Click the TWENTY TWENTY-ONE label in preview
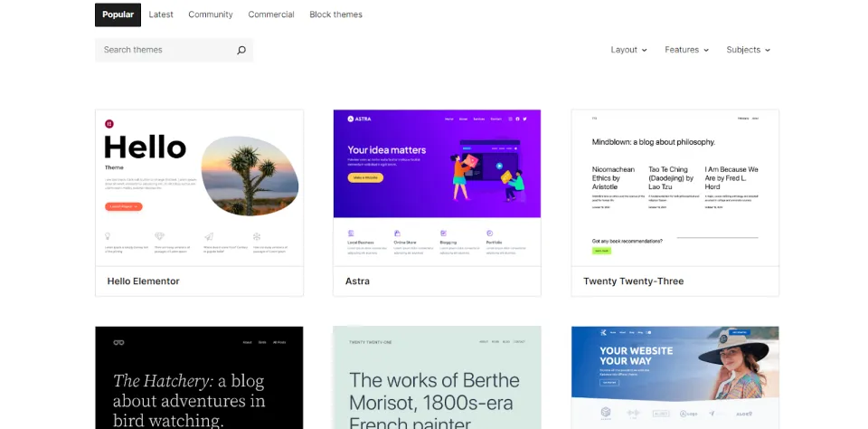Image resolution: width=868 pixels, height=429 pixels. tap(371, 342)
